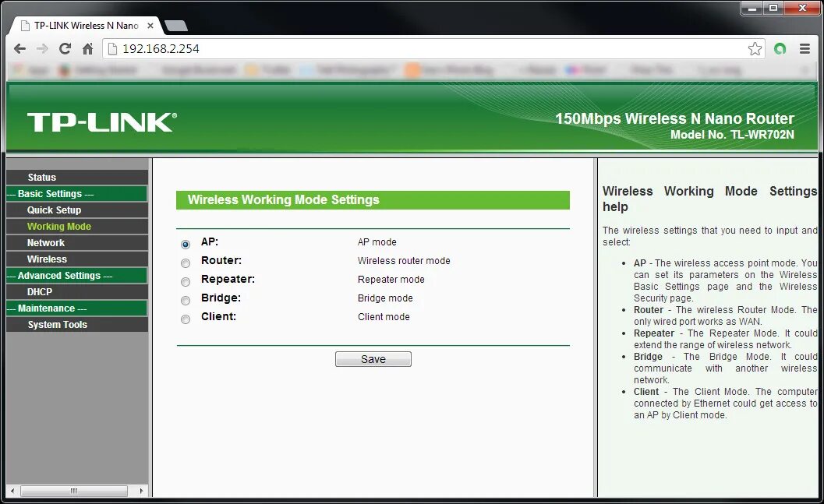The height and width of the screenshot is (504, 824).
Task: Click the TP-LINK logo
Action: tap(102, 122)
